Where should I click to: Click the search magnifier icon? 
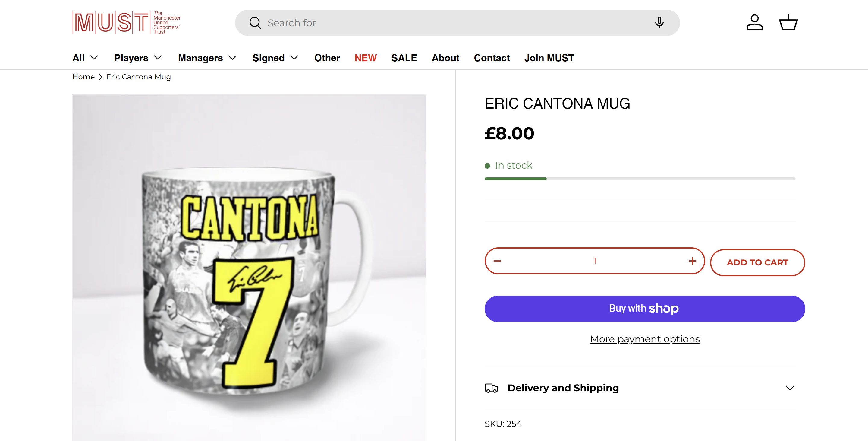pos(255,23)
